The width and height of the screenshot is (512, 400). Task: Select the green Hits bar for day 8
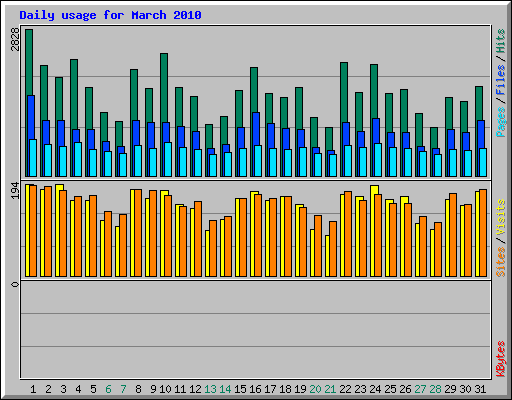click(x=134, y=95)
